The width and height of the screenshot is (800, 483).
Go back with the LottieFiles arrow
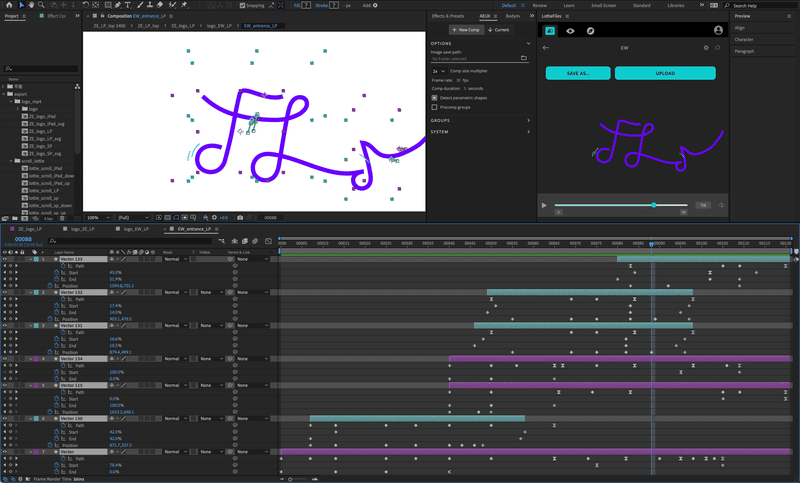pos(545,47)
